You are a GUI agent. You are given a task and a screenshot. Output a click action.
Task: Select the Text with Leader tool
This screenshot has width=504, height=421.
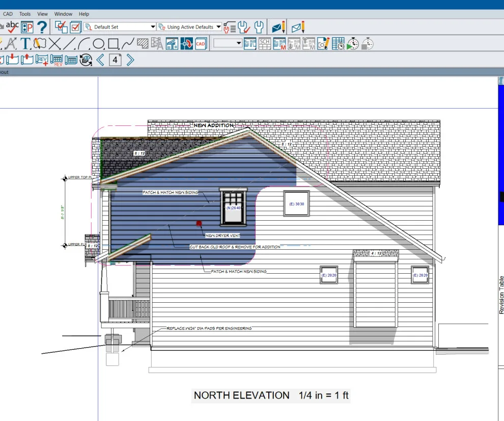coord(11,44)
